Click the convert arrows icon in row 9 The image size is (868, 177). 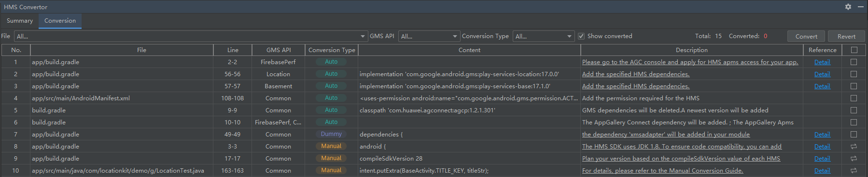tap(854, 158)
